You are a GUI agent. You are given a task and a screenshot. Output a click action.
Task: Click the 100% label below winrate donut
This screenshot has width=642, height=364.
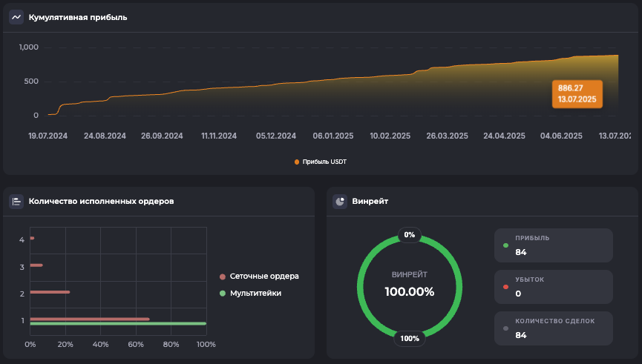(x=410, y=338)
